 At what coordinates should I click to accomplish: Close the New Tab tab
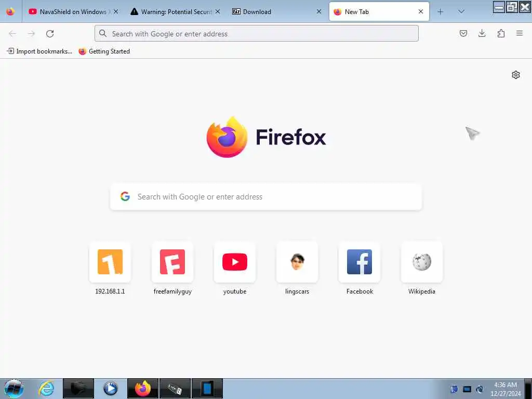[x=421, y=11]
